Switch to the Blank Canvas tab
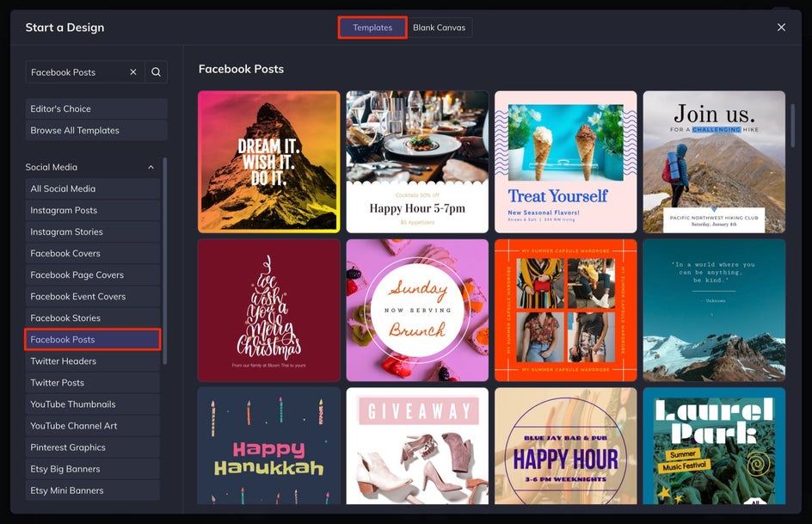This screenshot has width=812, height=524. coord(440,28)
